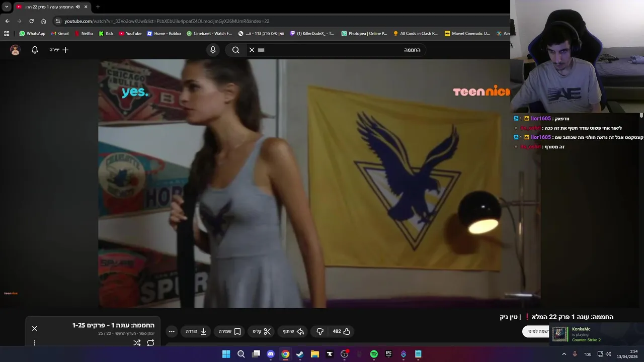Open the Notepad icon on taskbar

(418, 354)
